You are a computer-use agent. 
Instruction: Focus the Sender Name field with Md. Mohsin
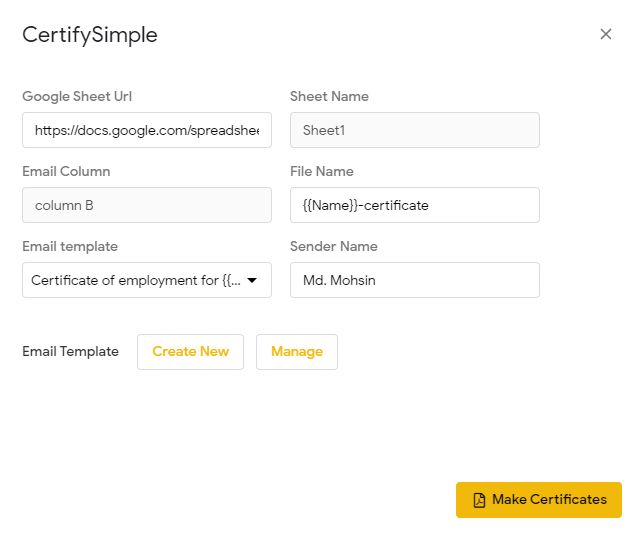(x=415, y=280)
